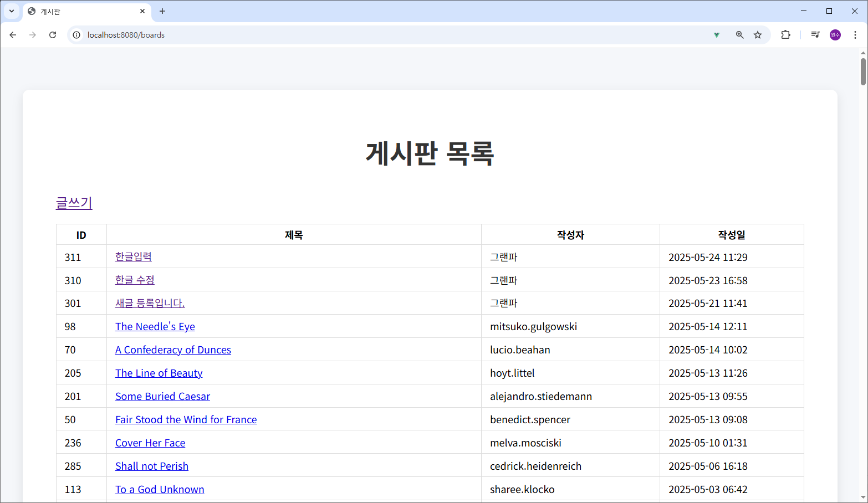Click author alejandro.stiedemann
The height and width of the screenshot is (503, 868).
click(541, 396)
